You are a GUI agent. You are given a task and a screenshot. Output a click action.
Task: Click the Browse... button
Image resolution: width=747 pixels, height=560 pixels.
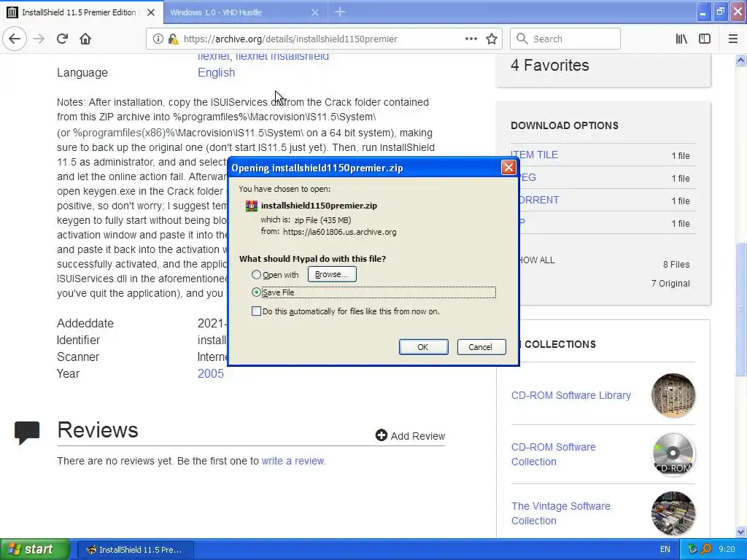coord(332,274)
